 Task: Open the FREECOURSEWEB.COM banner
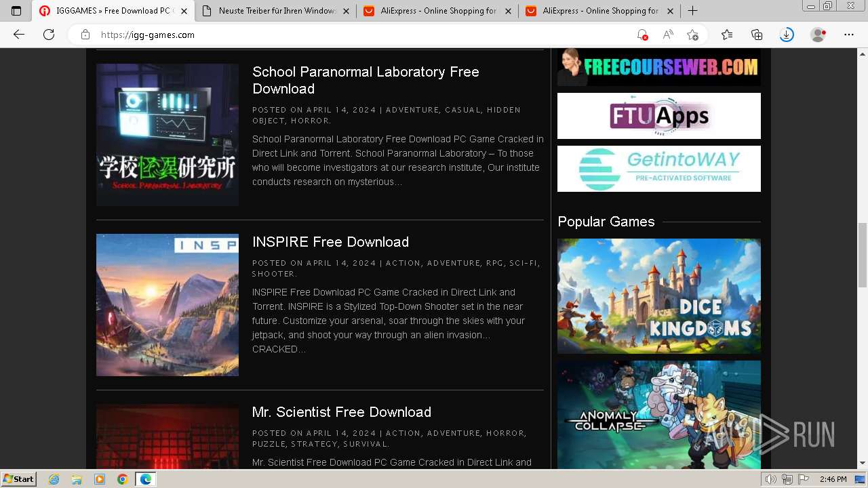[659, 67]
